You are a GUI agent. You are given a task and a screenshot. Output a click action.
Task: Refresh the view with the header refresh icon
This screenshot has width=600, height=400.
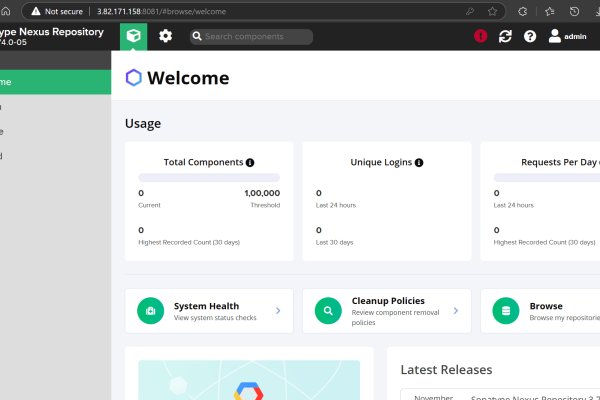click(505, 36)
